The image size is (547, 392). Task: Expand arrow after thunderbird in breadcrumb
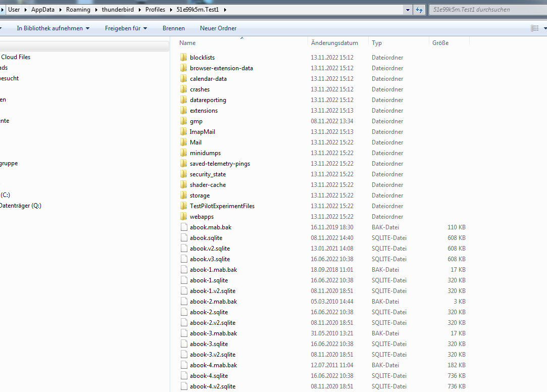coord(139,10)
